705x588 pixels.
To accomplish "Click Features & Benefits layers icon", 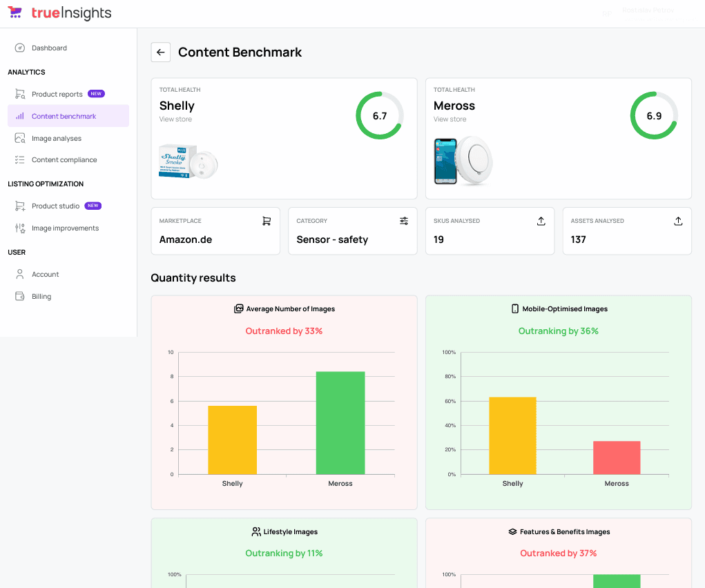I will click(x=512, y=532).
